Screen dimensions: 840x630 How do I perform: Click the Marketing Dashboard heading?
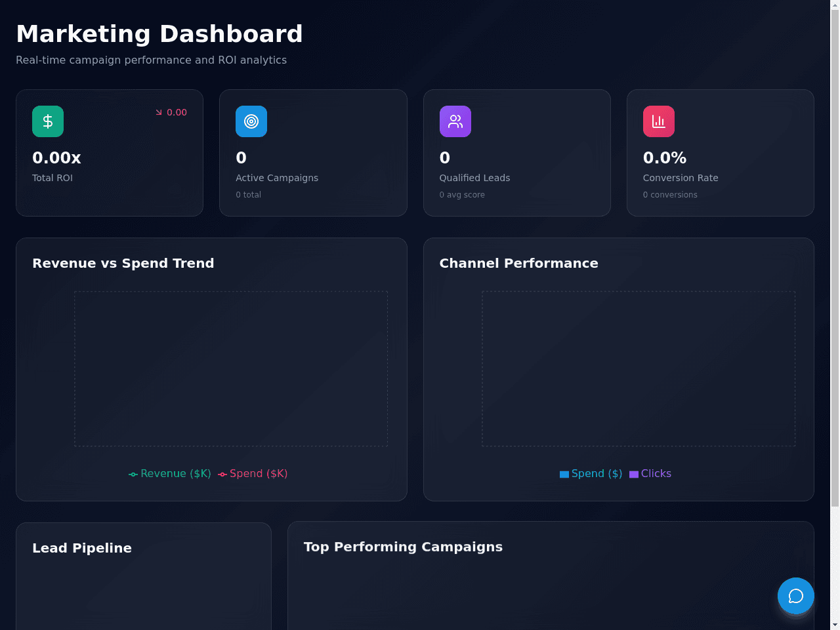point(159,34)
